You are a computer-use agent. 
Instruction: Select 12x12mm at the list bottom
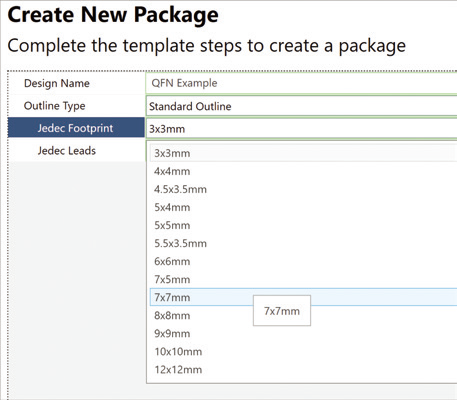coord(303,369)
